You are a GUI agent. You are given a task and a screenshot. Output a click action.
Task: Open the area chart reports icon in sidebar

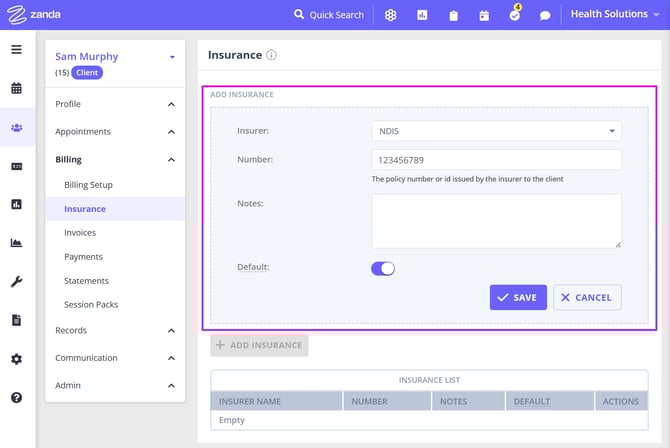coord(16,243)
